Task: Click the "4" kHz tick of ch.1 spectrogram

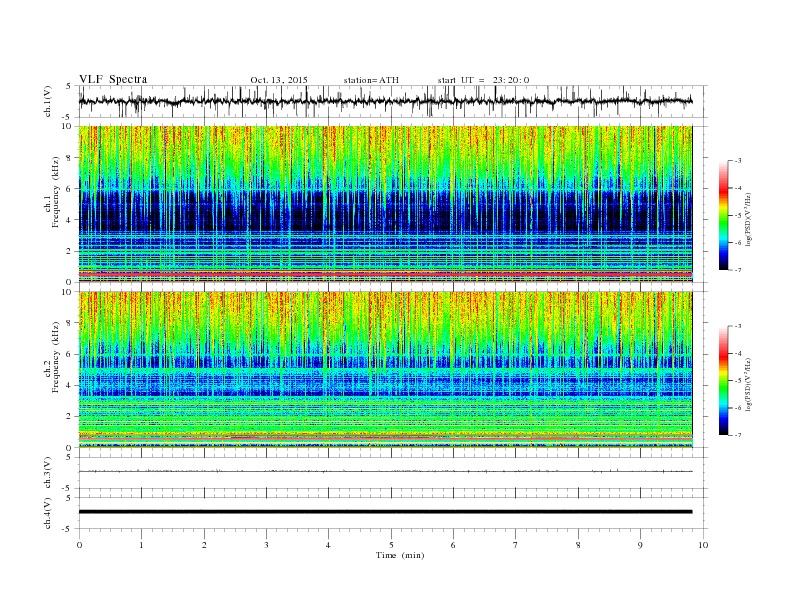Action: [69, 220]
